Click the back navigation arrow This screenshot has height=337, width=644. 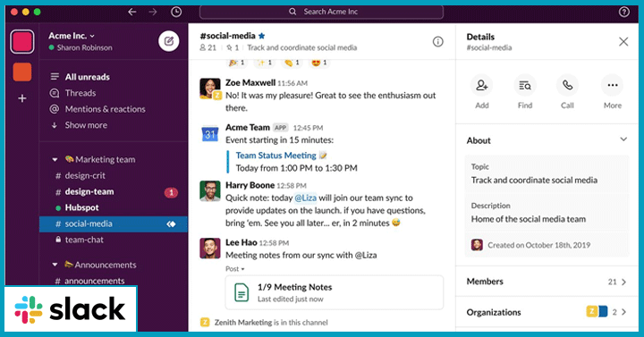[x=132, y=12]
